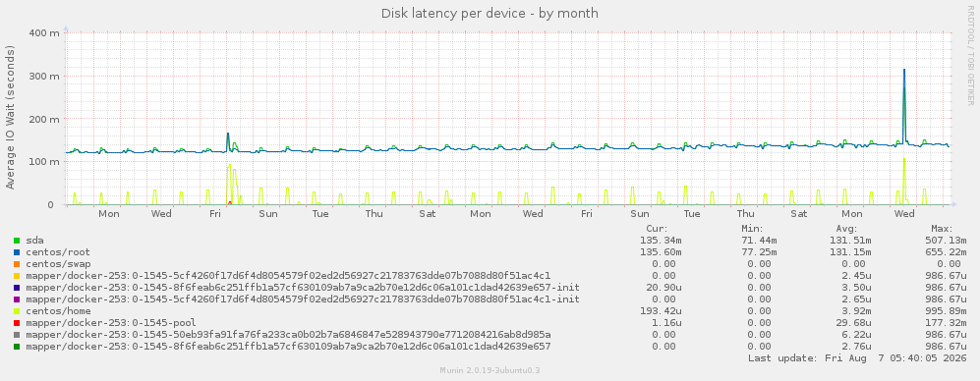Viewport: 980px width, 381px height.
Task: Select swatch for 8f6feab6c…e657-init entry
Action: [x=17, y=288]
